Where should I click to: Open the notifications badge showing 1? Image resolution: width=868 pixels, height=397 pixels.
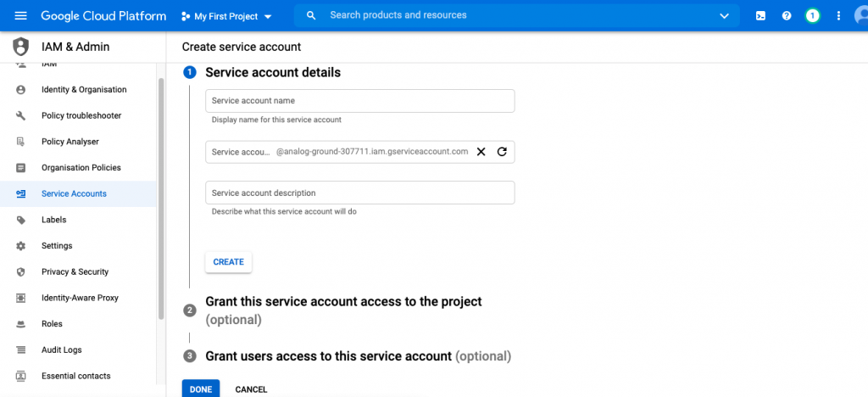(812, 16)
